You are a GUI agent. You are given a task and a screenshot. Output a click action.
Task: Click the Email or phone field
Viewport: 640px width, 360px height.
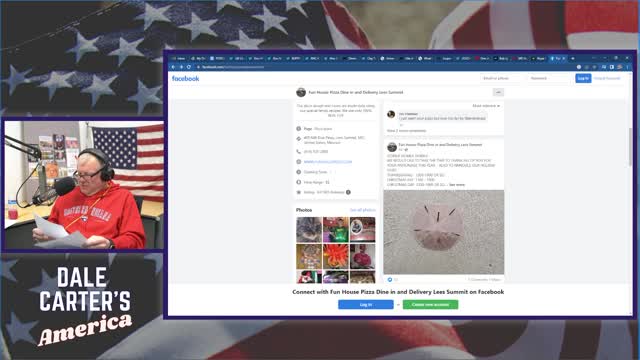coord(502,78)
